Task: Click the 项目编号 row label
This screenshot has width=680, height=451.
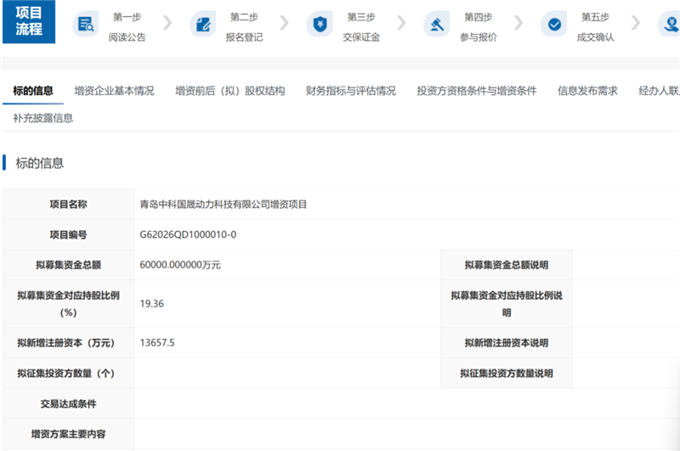Action: [x=69, y=235]
